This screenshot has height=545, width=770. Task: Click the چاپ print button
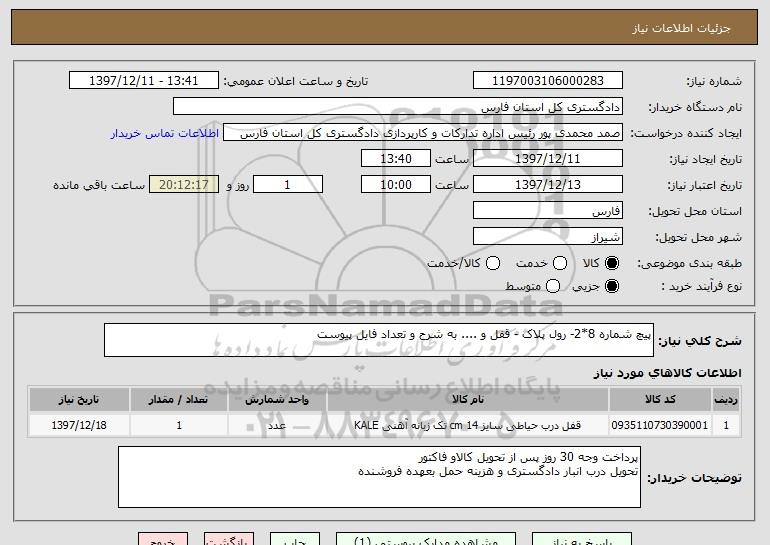pyautogui.click(x=295, y=539)
